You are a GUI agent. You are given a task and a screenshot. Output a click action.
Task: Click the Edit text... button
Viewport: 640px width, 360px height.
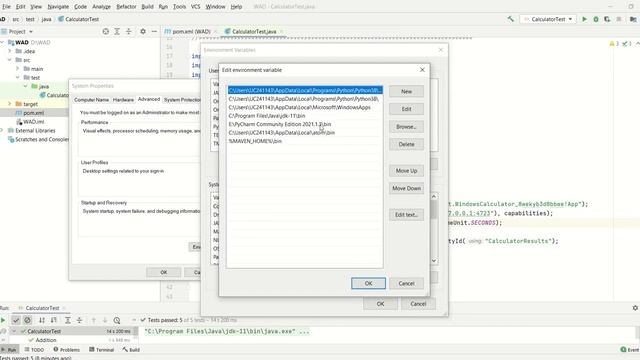[406, 215]
